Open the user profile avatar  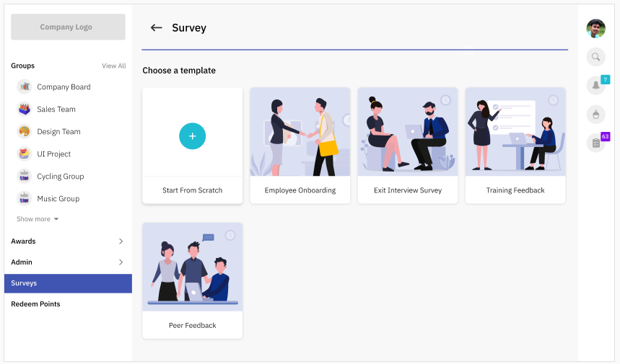[x=596, y=28]
